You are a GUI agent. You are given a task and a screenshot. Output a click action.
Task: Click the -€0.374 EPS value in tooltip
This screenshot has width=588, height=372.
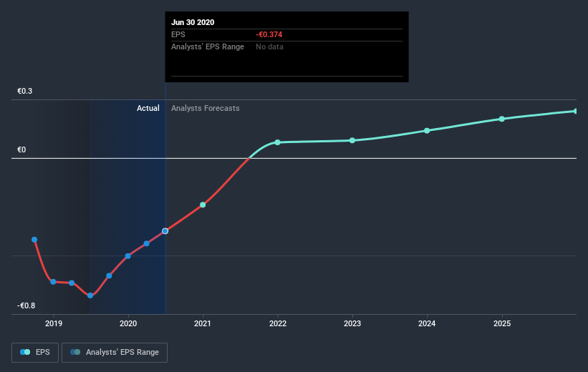point(269,34)
